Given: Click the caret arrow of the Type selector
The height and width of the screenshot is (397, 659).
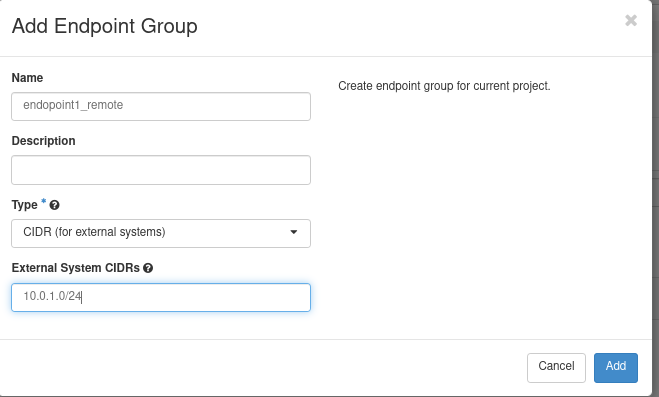Looking at the screenshot, I should tap(294, 232).
